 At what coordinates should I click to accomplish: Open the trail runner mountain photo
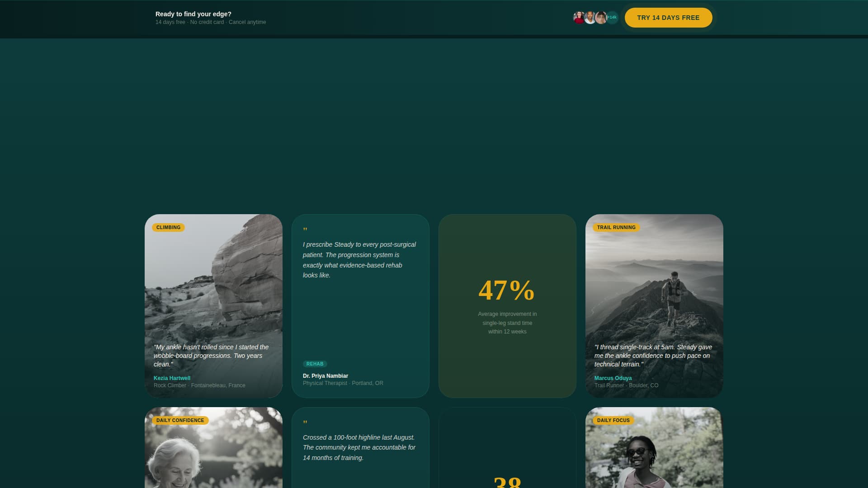pos(654,306)
